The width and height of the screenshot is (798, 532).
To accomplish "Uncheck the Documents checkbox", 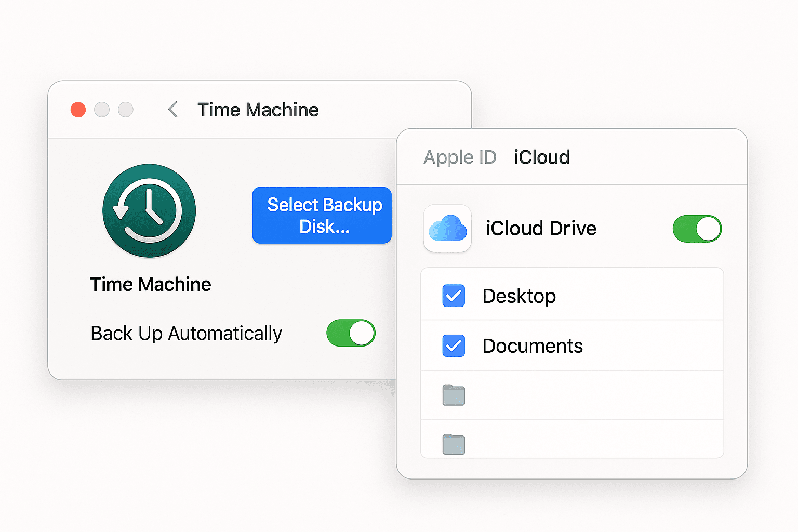I will (x=454, y=345).
